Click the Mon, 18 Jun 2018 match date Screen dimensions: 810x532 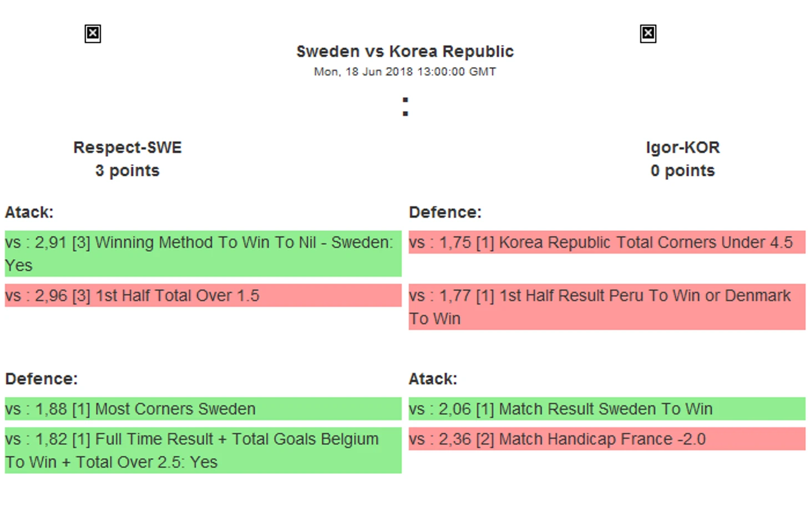pos(405,72)
